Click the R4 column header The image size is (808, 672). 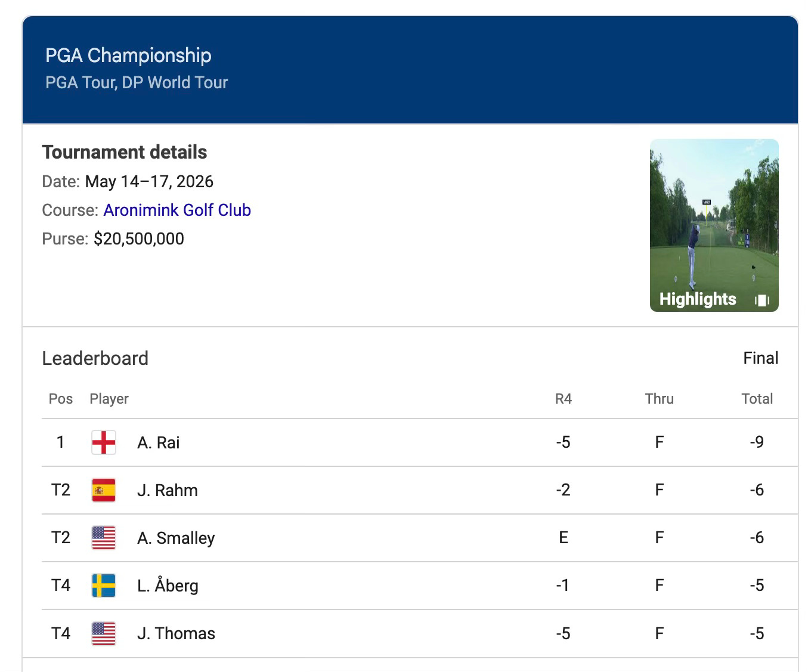(563, 399)
